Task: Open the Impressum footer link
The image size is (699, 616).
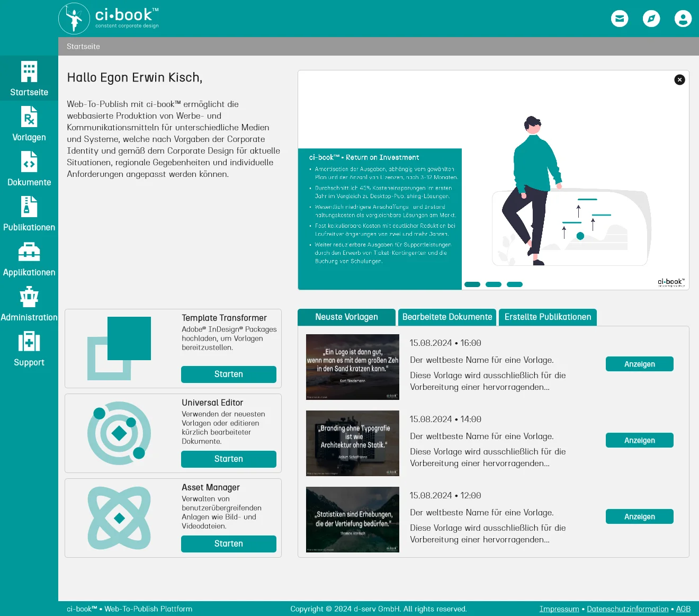Action: coord(559,609)
